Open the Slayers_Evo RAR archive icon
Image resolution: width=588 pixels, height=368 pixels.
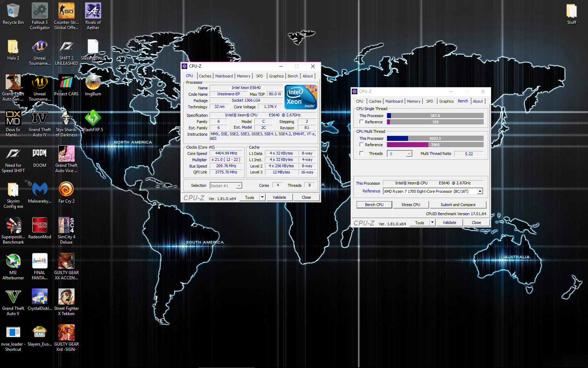tap(40, 335)
